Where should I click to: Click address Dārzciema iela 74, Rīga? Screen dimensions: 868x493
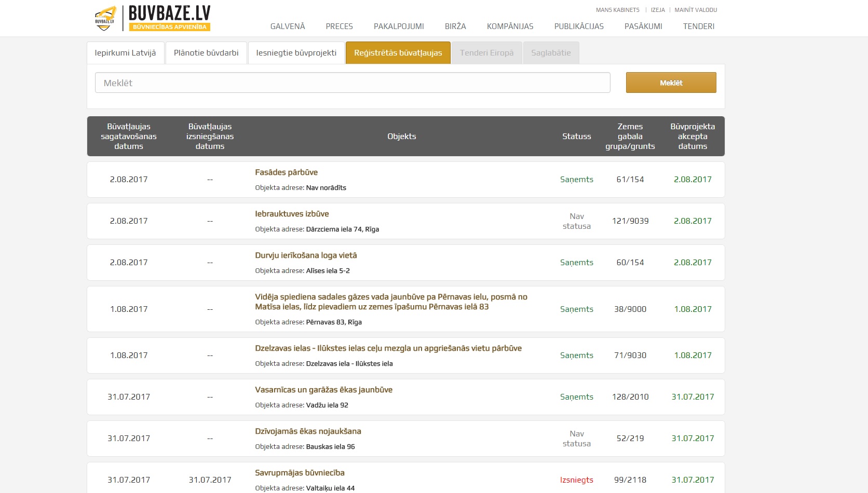tap(343, 229)
